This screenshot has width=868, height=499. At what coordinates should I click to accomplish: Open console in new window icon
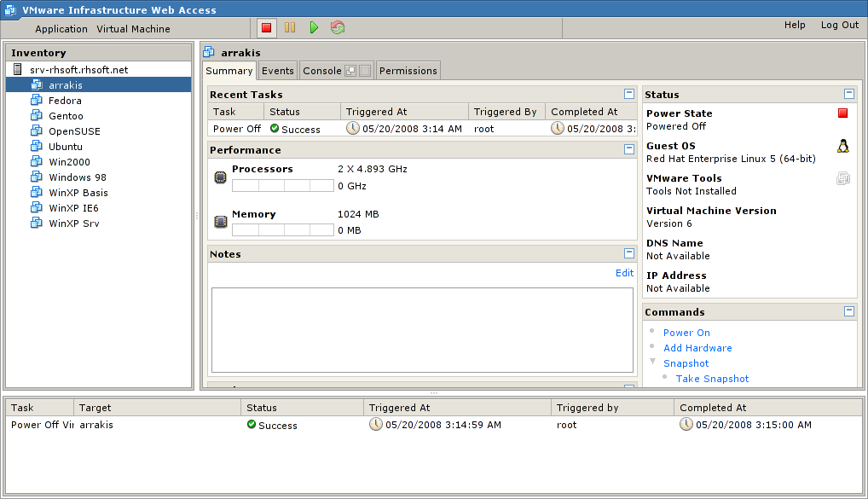(350, 71)
